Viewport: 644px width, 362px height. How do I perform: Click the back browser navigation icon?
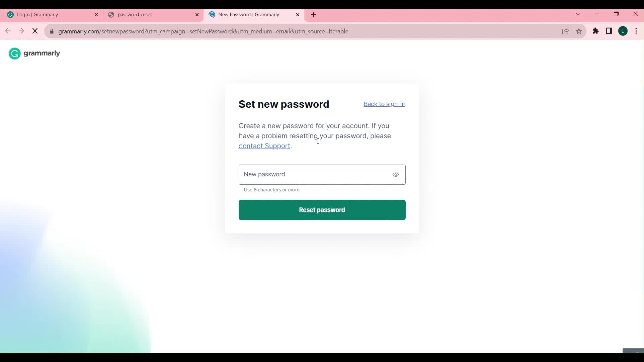coord(7,31)
